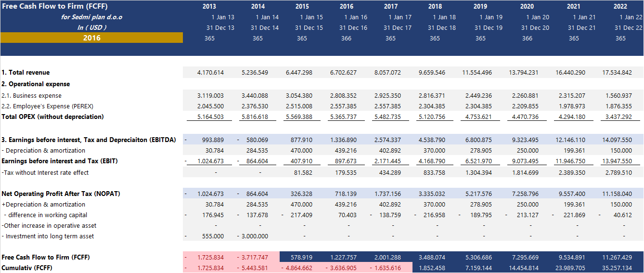Screen dimensions: 644x273
Task: Select the '1. Total revenue' row label
Action: coord(26,73)
